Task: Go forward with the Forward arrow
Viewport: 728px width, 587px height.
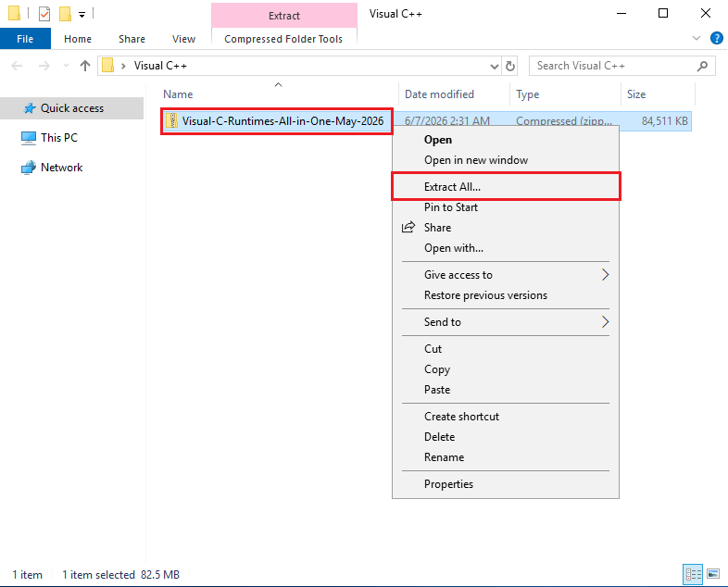Action: pyautogui.click(x=44, y=66)
